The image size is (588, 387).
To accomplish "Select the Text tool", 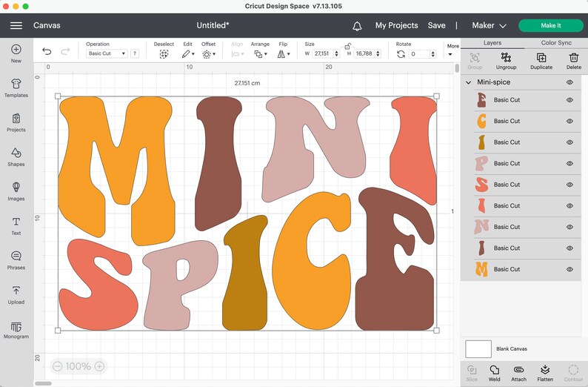I will pyautogui.click(x=16, y=226).
